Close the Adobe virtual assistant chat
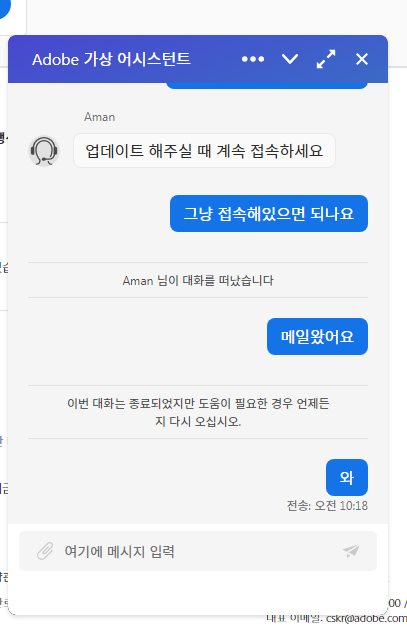 362,59
